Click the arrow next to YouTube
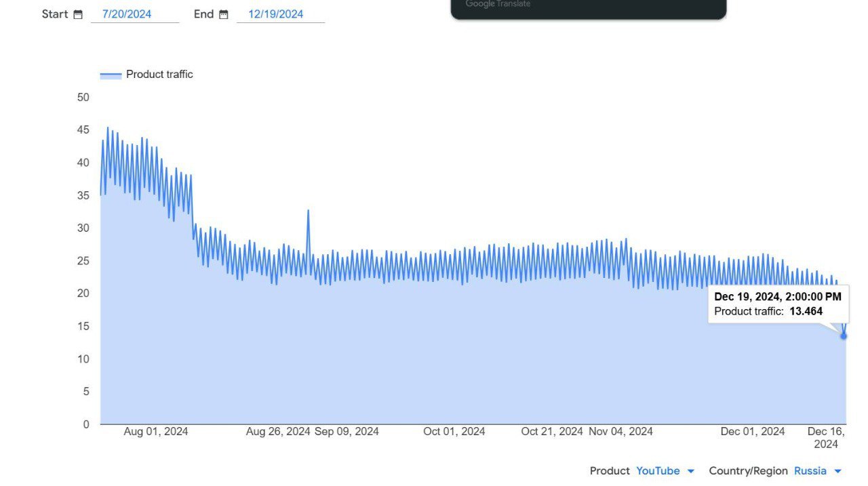Image resolution: width=868 pixels, height=486 pixels. [x=691, y=471]
